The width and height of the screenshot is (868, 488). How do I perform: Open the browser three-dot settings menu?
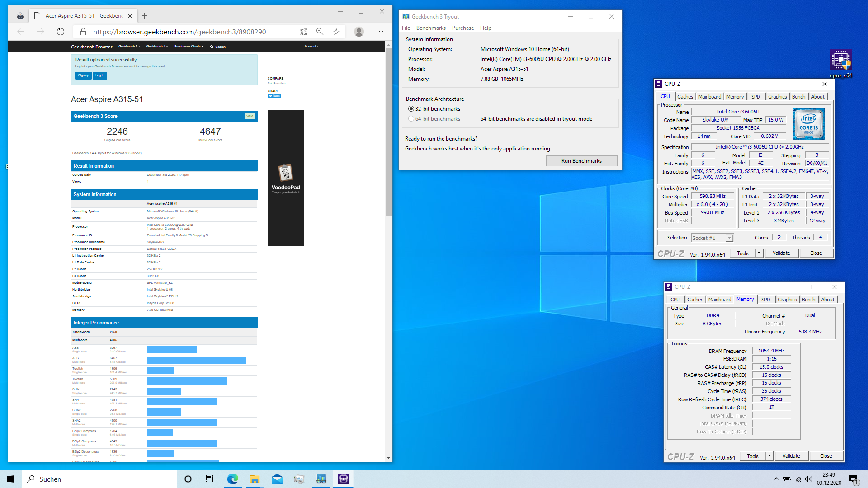click(380, 32)
